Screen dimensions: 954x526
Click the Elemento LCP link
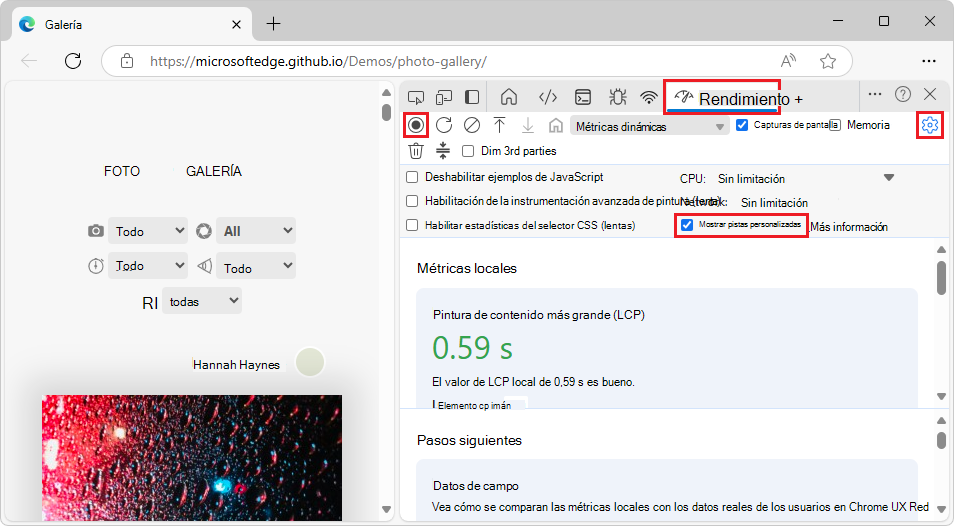coord(475,406)
